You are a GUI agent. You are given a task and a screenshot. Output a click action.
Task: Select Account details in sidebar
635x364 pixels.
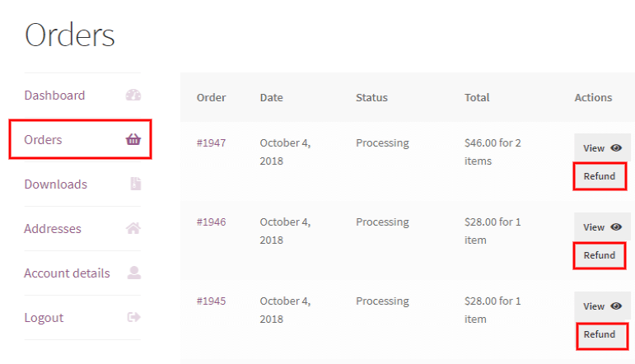[67, 273]
